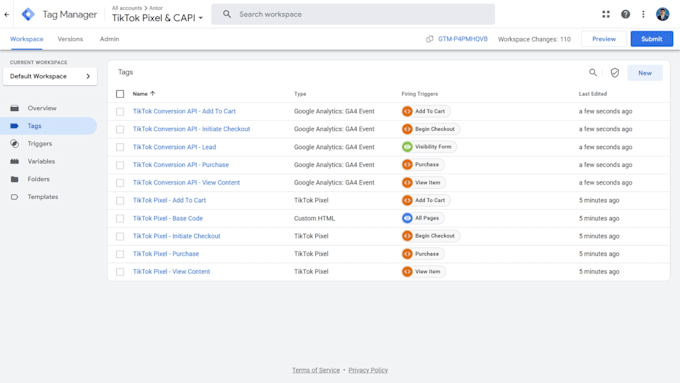Click the icon beside container ID GTM-P4PMHQVB

(x=429, y=39)
